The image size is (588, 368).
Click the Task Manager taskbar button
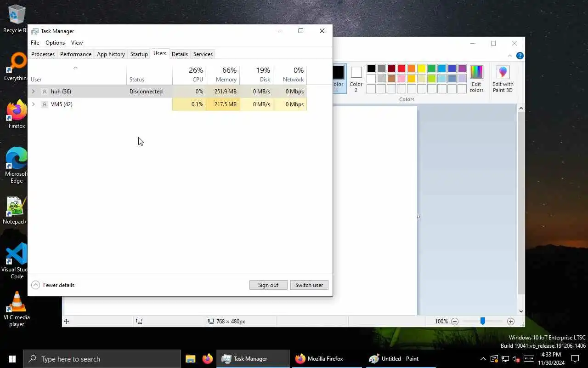pyautogui.click(x=253, y=359)
